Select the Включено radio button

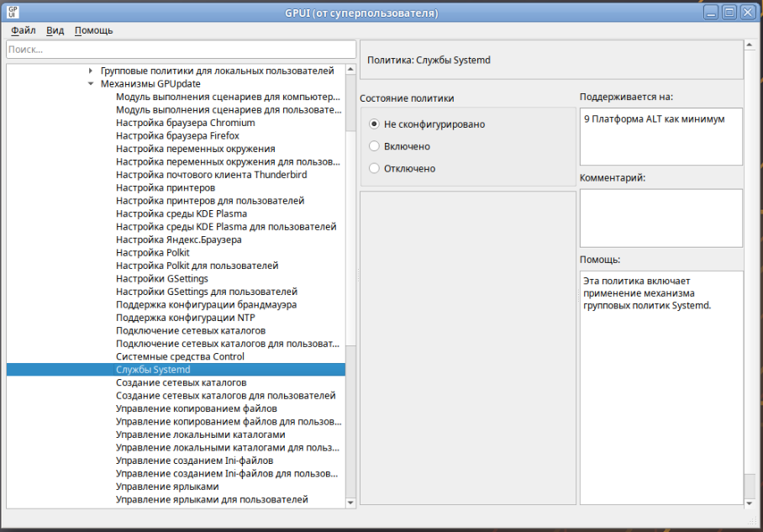coord(374,146)
